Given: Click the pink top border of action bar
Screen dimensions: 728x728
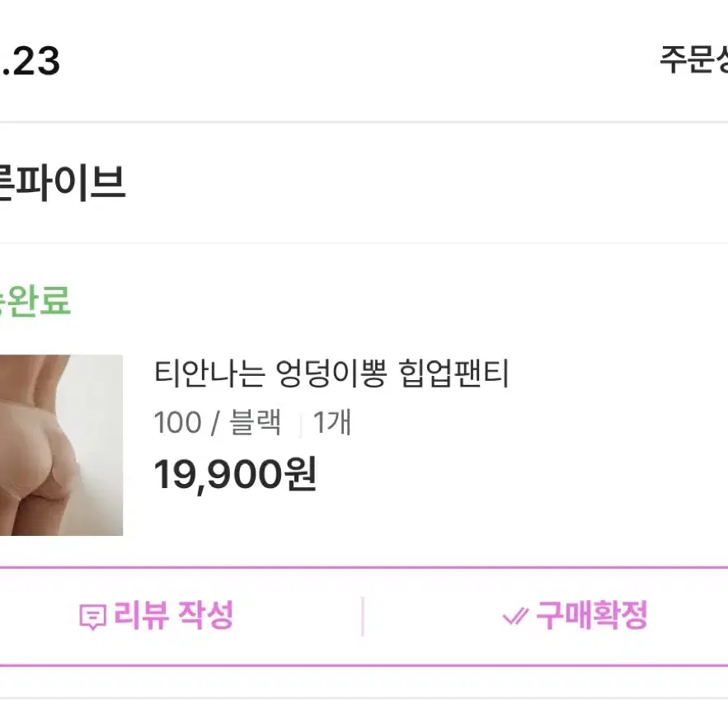Looking at the screenshot, I should [364, 568].
